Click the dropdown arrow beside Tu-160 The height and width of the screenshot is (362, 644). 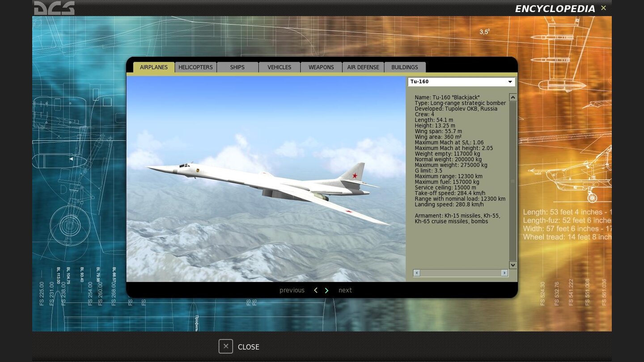click(510, 82)
